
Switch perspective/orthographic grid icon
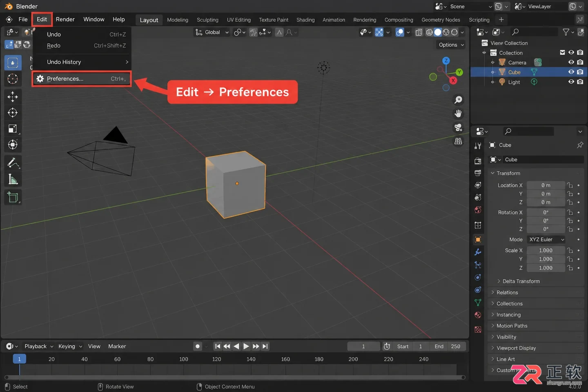tap(458, 141)
